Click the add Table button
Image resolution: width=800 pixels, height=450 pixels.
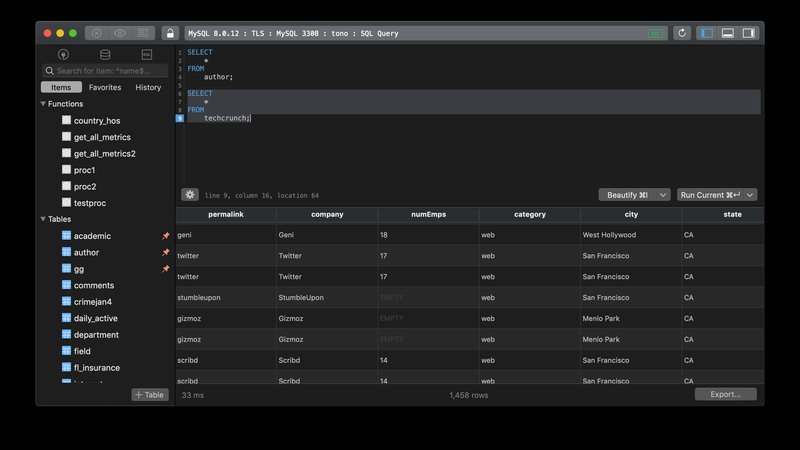[149, 395]
